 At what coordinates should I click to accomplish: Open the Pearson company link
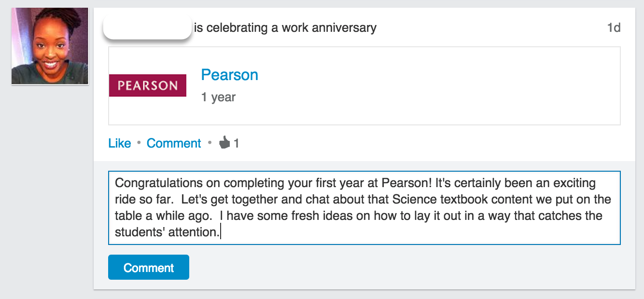[229, 75]
